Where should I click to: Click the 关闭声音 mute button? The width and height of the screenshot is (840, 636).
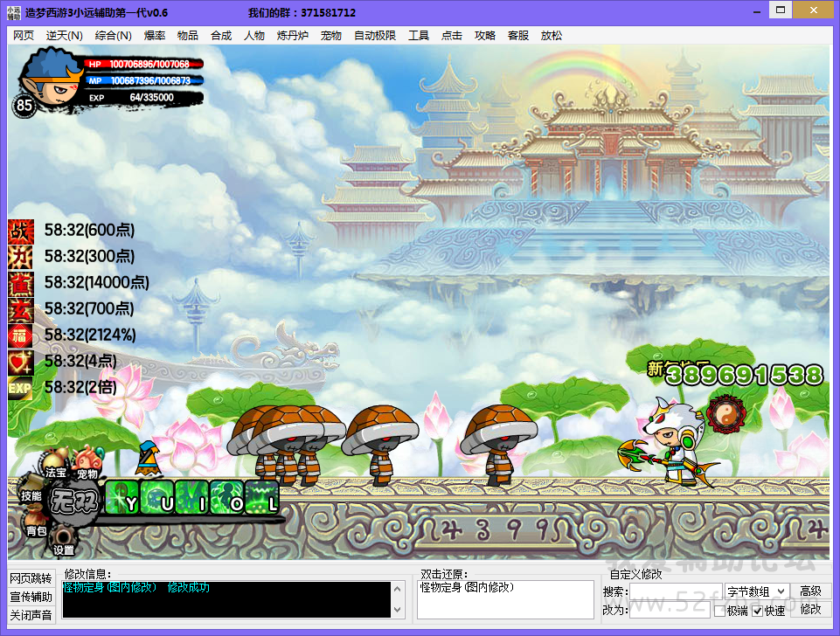31,615
